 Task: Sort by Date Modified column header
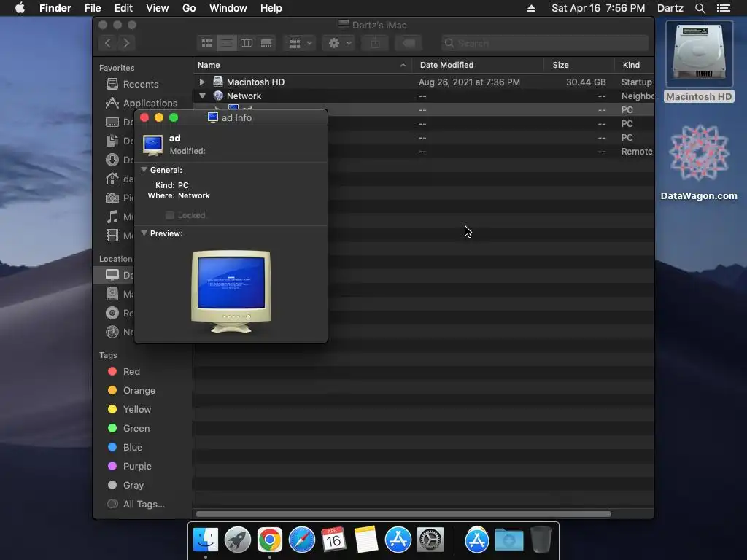tap(478, 65)
